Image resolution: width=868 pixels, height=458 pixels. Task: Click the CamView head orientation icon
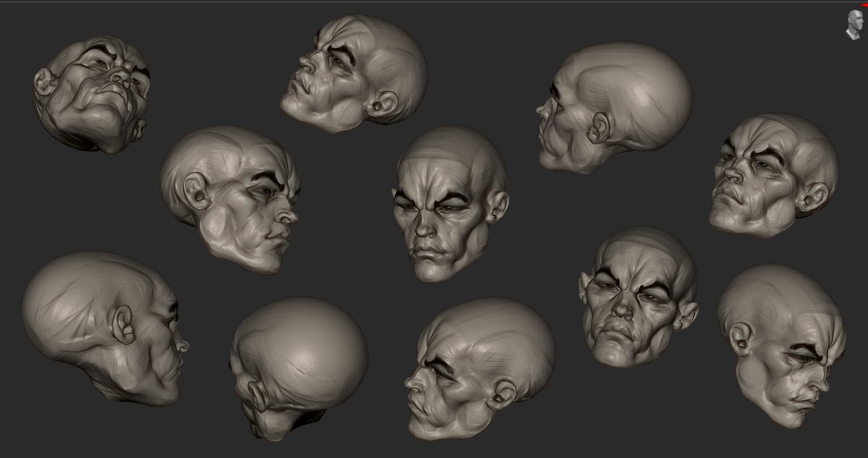[x=855, y=25]
